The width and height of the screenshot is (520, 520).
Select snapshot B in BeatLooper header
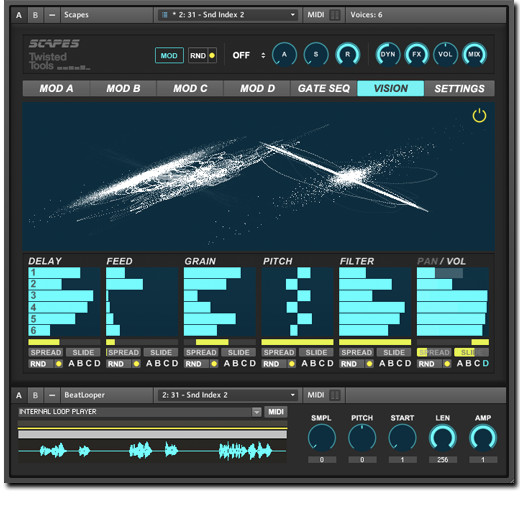click(x=35, y=395)
